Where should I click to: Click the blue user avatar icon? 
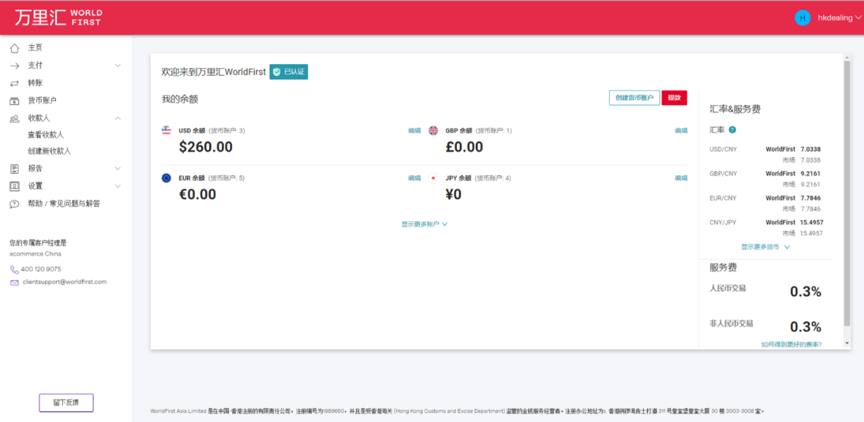click(x=802, y=18)
